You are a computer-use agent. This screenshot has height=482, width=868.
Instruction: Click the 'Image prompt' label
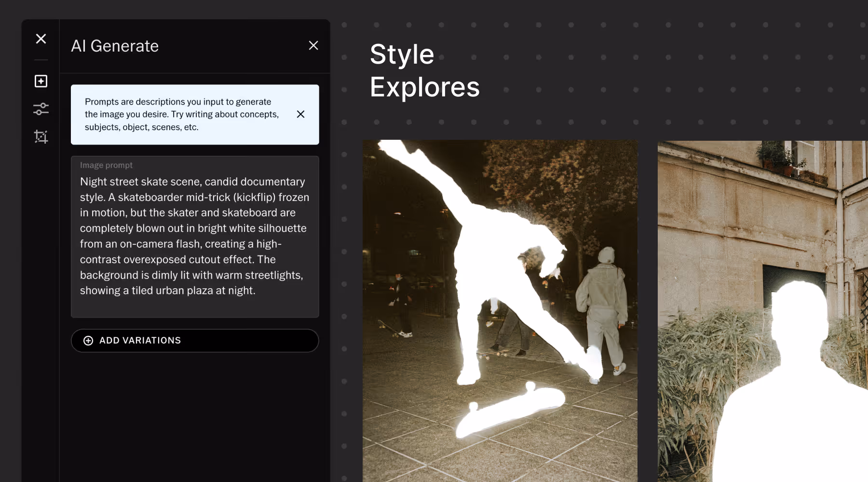point(106,165)
